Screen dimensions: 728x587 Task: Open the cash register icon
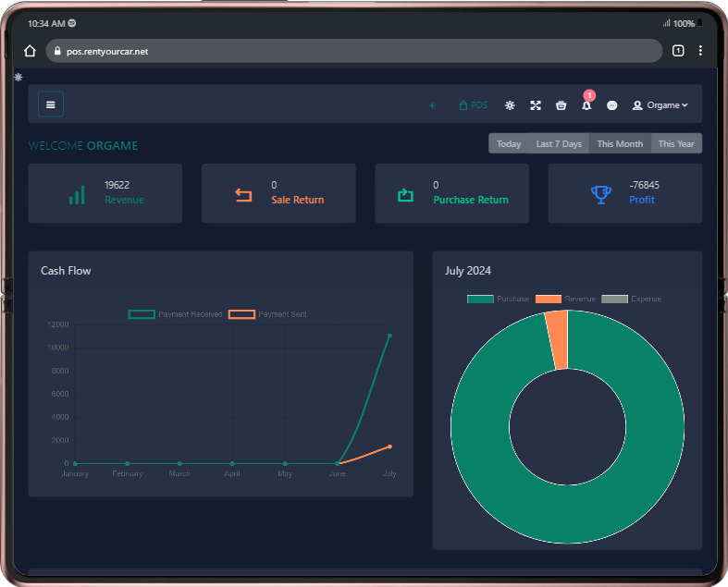[x=561, y=105]
